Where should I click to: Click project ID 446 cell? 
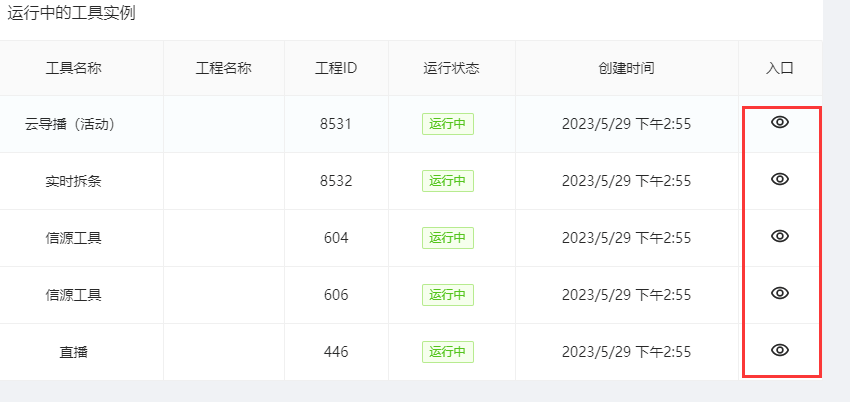click(336, 352)
